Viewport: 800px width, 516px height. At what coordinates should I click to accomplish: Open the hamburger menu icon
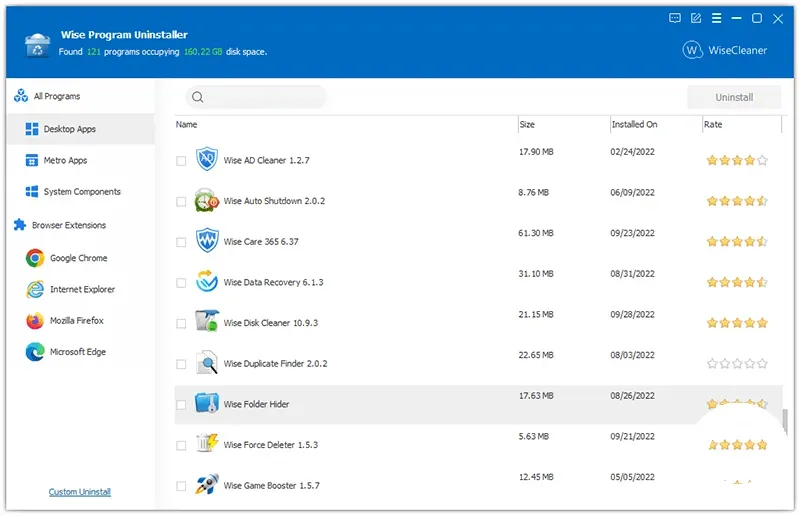[x=716, y=18]
